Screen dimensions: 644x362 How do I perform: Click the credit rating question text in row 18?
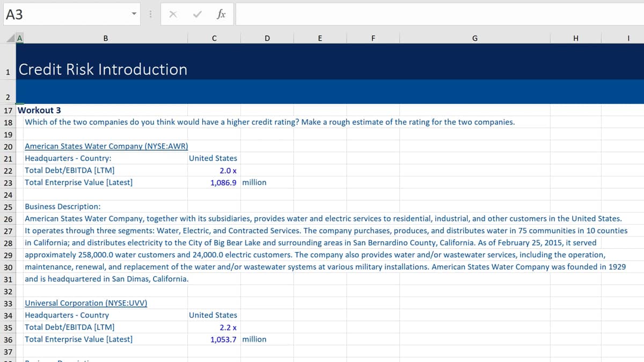[x=270, y=122]
